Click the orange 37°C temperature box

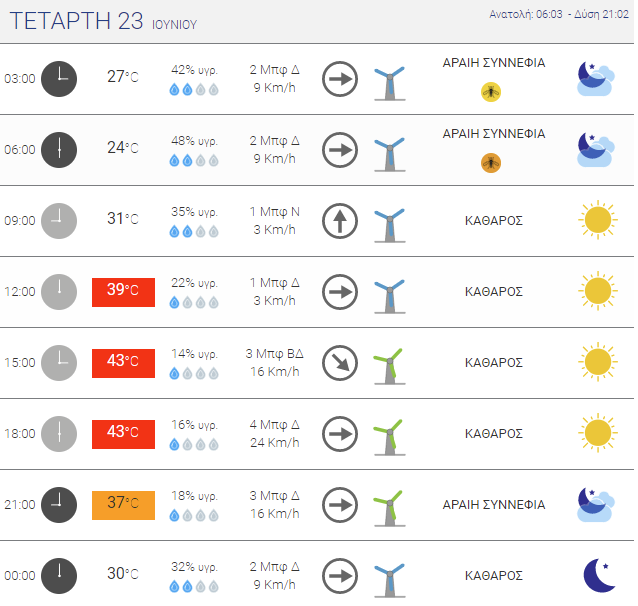coord(123,505)
